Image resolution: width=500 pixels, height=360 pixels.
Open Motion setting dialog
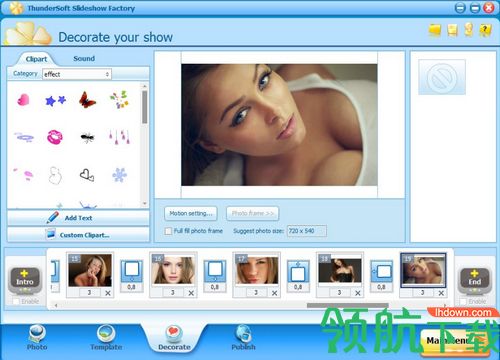[x=191, y=213]
